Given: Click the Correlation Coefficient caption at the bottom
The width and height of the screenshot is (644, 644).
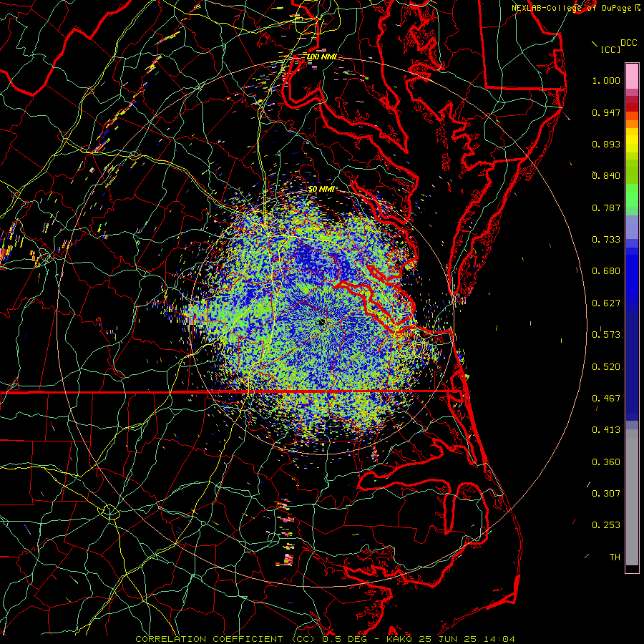Looking at the screenshot, I should tap(325, 639).
